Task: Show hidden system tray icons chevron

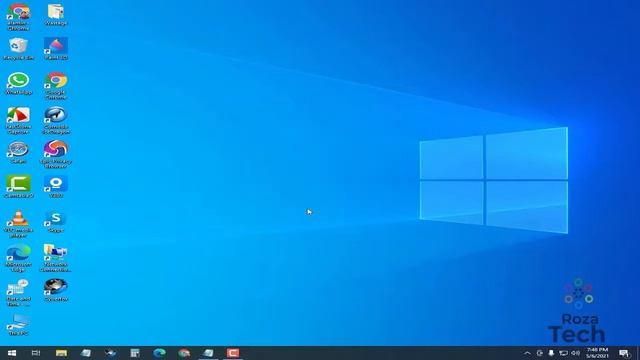Action: coord(527,353)
